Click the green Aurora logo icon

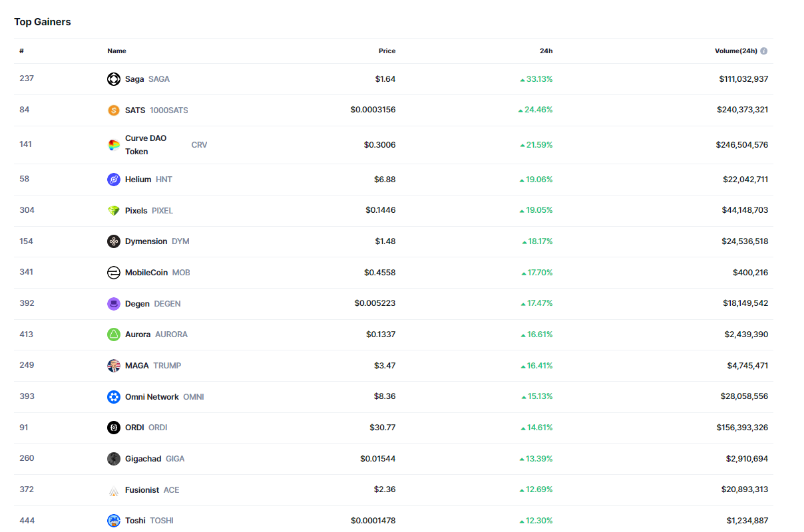coord(114,334)
